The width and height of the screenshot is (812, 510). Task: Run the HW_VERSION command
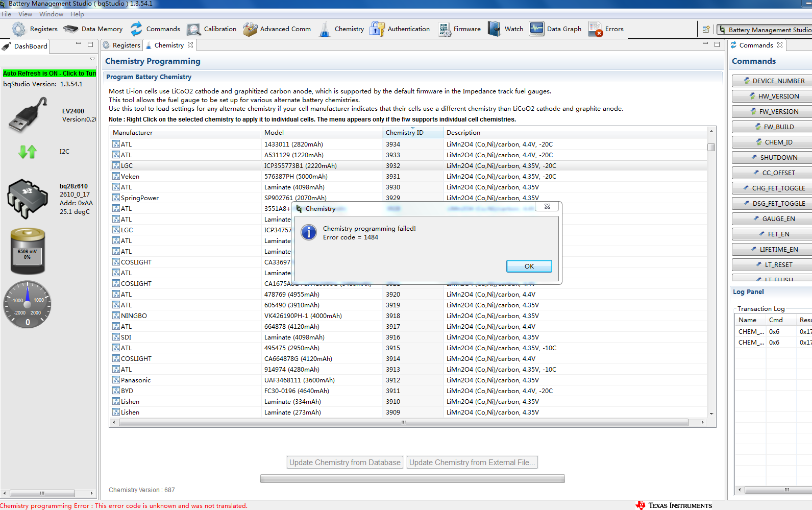(773, 96)
